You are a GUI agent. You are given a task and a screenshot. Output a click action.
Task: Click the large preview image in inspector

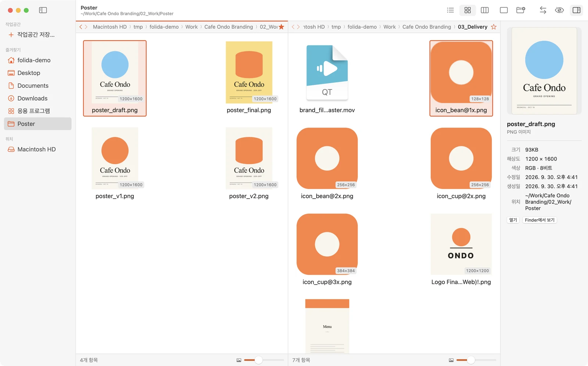tap(544, 71)
